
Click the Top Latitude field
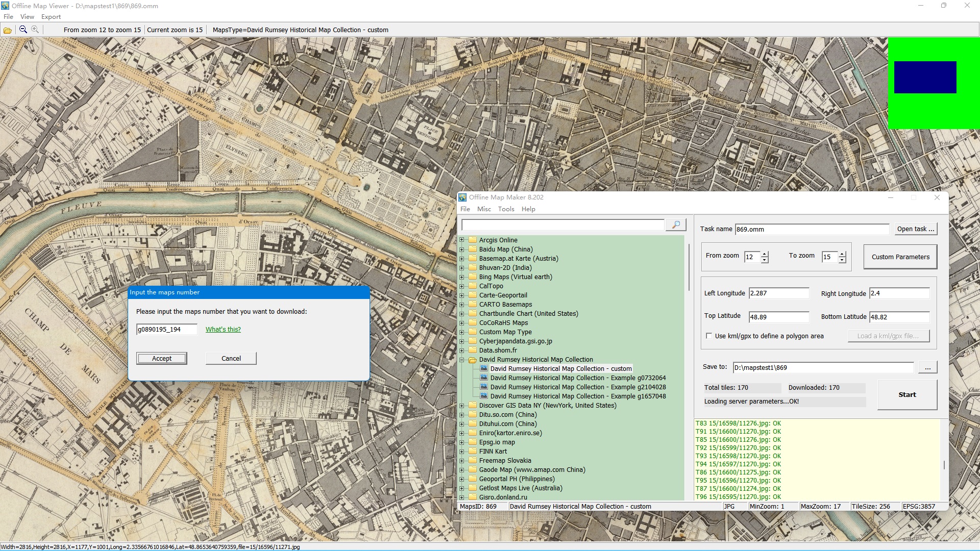[x=779, y=317]
